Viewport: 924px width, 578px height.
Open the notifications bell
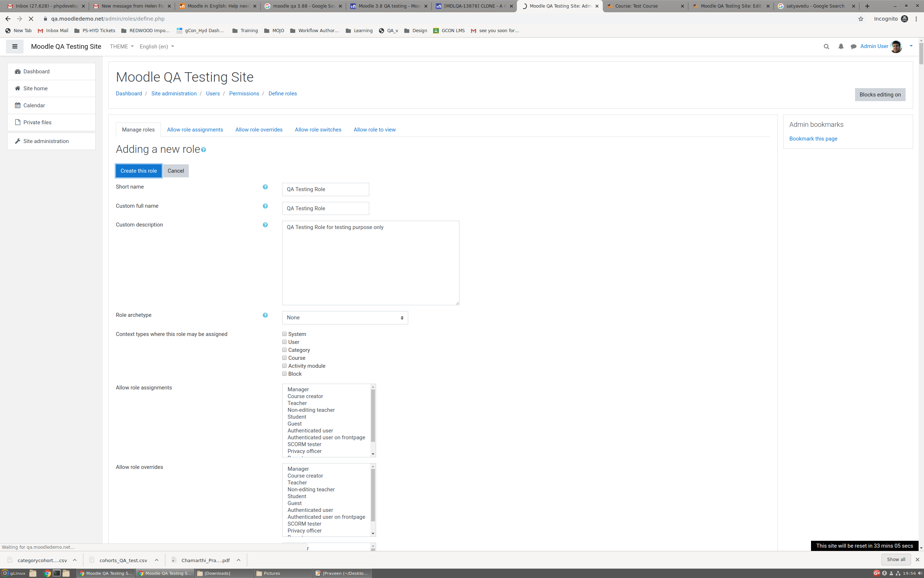841,47
